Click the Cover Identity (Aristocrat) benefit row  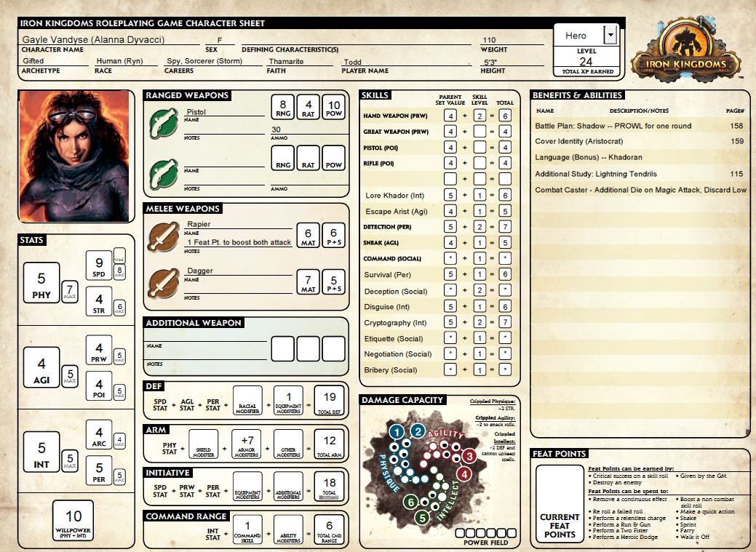[640, 141]
